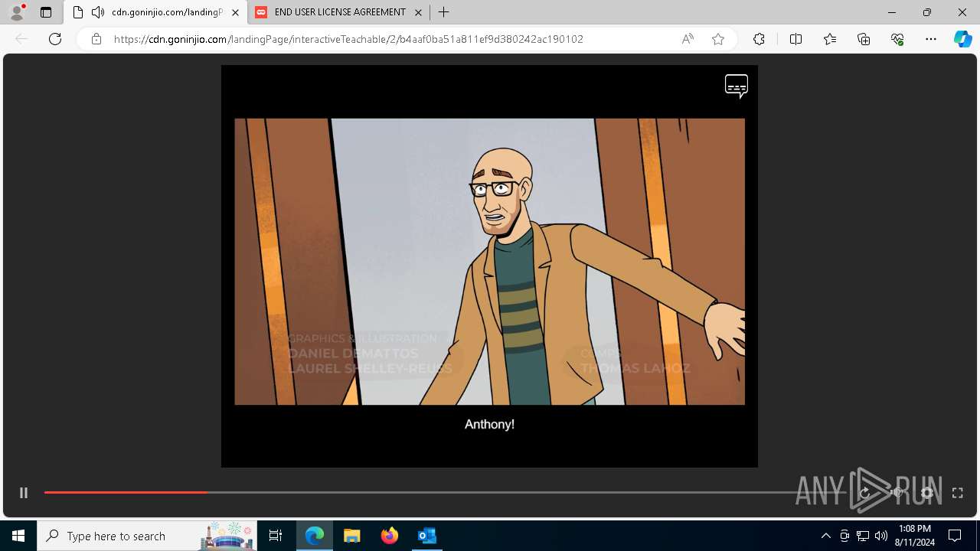Adjust system volume from the tray

pyautogui.click(x=881, y=536)
